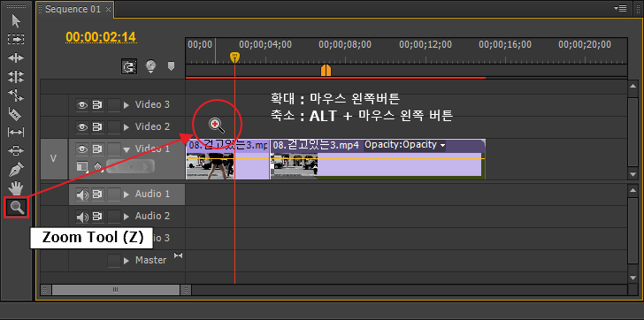644x320 pixels.
Task: Mute Audio 2 with speaker icon
Action: [82, 217]
